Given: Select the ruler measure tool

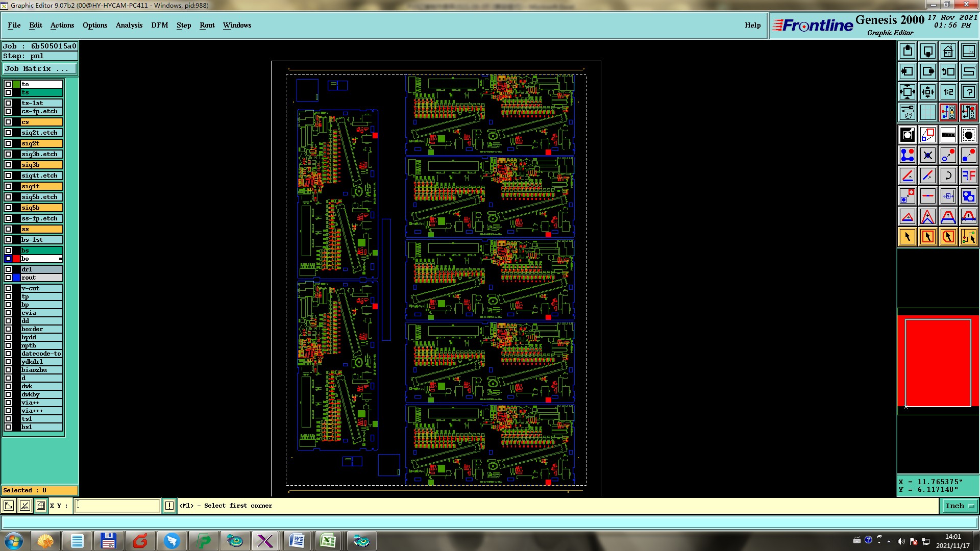Looking at the screenshot, I should coord(948,135).
